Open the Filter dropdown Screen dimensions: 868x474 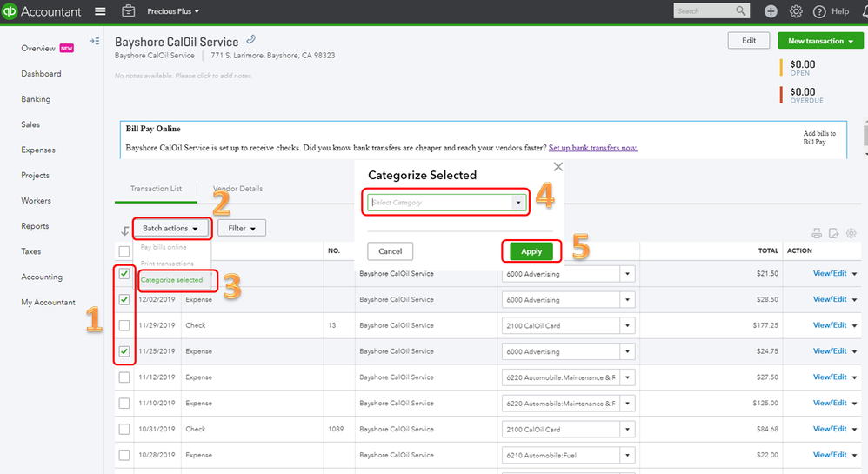242,228
